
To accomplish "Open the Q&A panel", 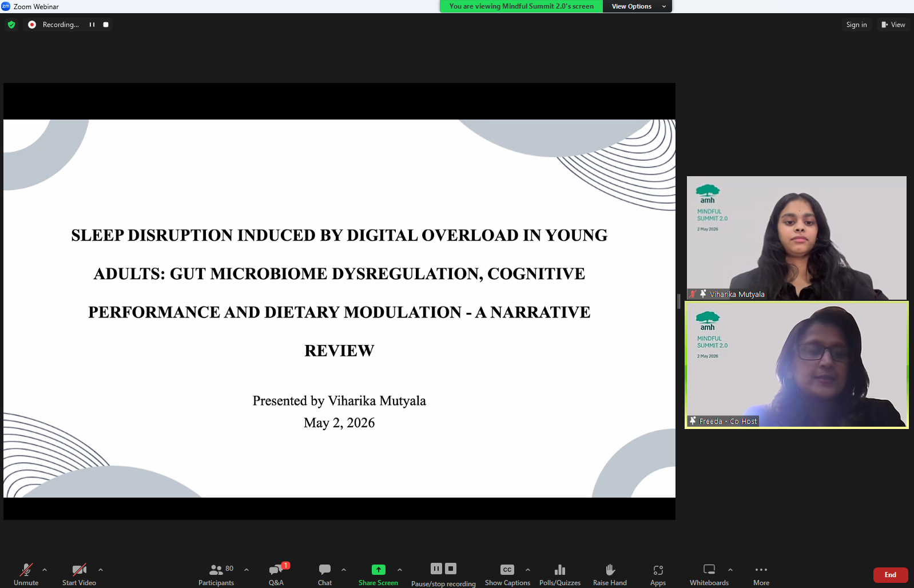I will click(276, 574).
